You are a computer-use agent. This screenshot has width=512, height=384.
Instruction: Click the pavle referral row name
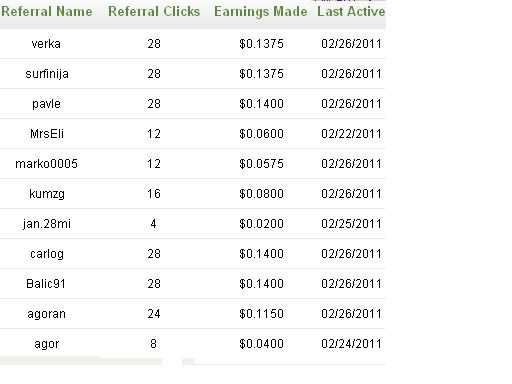46,104
